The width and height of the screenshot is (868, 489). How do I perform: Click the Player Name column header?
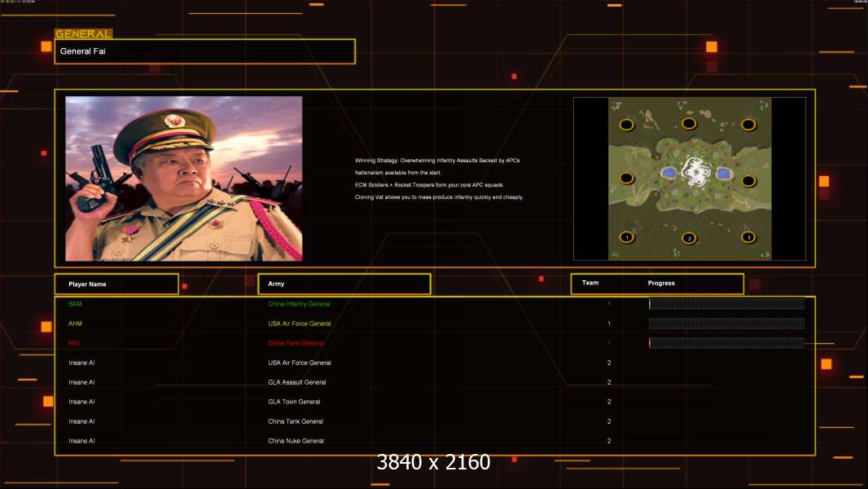point(116,284)
